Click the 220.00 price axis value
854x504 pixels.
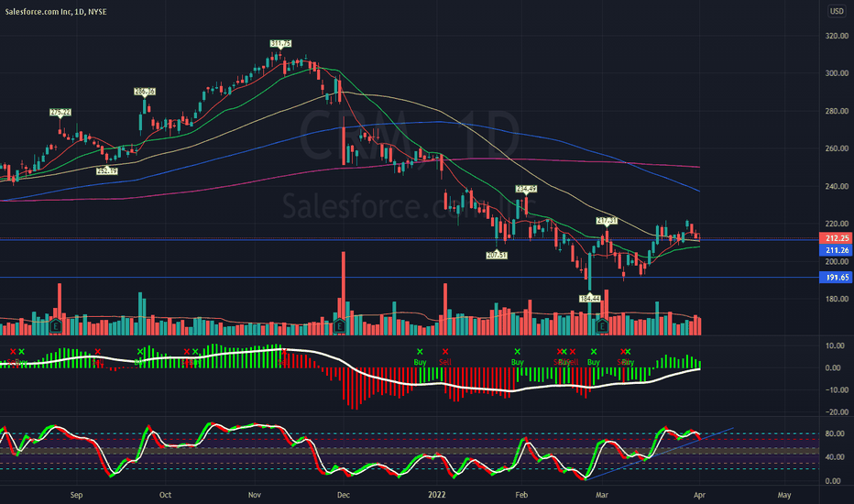click(x=838, y=224)
